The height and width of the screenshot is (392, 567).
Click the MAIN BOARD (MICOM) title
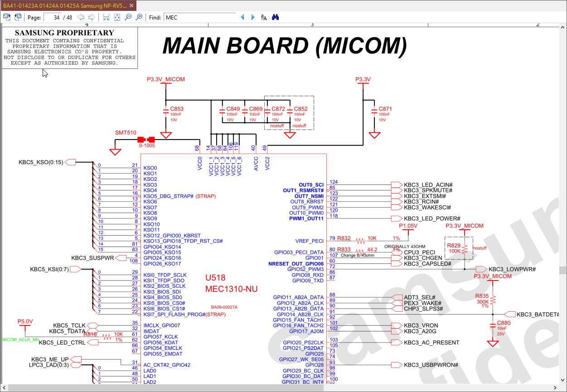285,46
